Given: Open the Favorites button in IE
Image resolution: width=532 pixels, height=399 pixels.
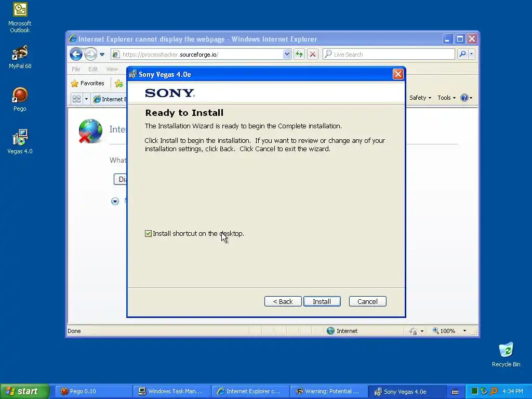Looking at the screenshot, I should (87, 83).
